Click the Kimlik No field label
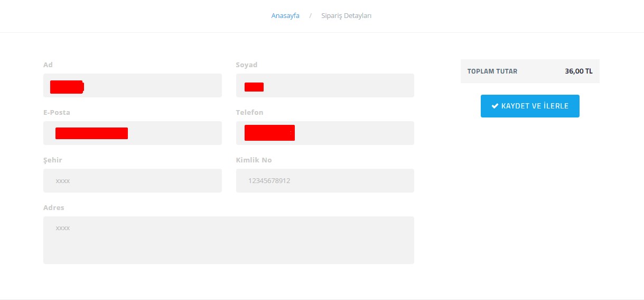644x300 pixels. (x=254, y=160)
